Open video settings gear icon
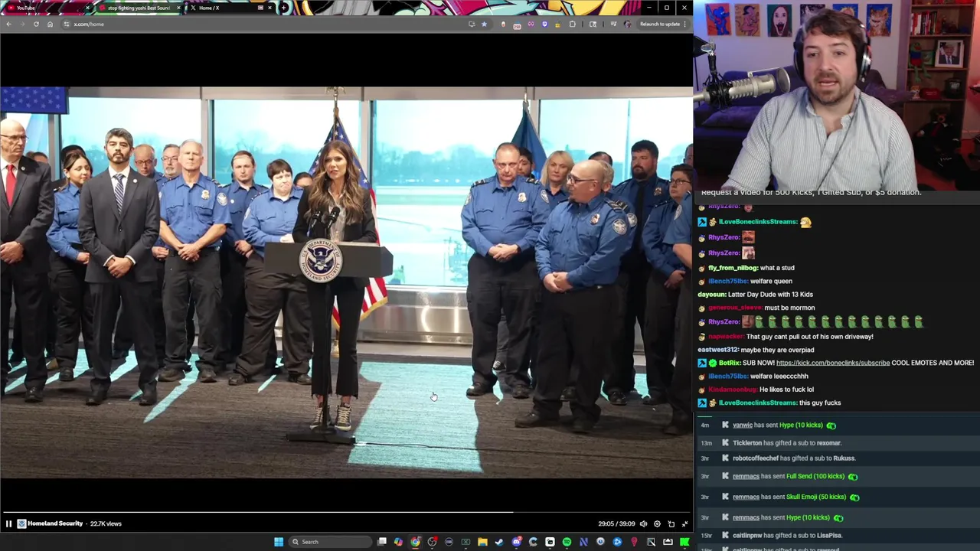 (657, 523)
